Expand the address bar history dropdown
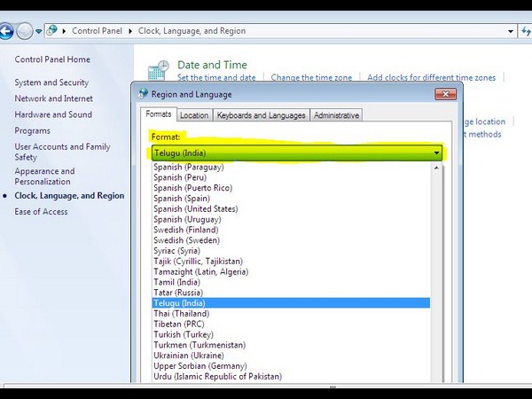 click(x=510, y=31)
